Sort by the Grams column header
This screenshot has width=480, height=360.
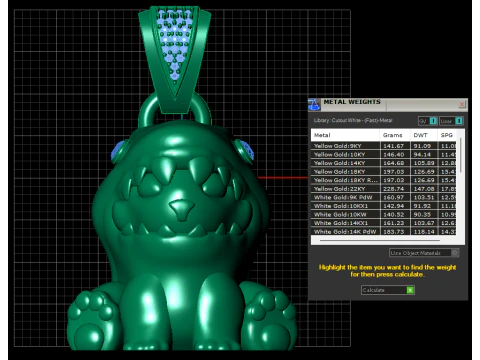pos(395,135)
